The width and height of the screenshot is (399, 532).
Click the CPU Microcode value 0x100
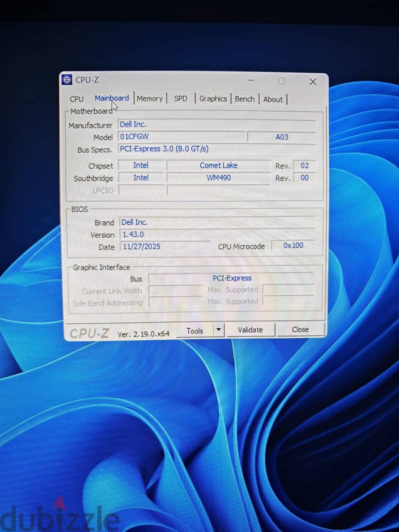[294, 245]
